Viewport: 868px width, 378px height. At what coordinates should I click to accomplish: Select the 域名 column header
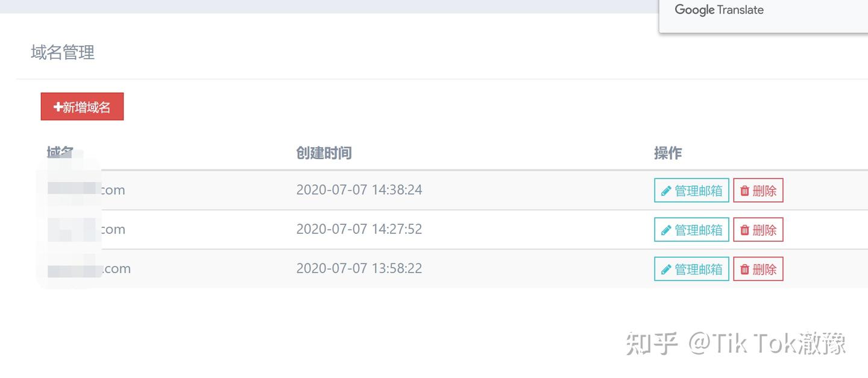tap(60, 153)
